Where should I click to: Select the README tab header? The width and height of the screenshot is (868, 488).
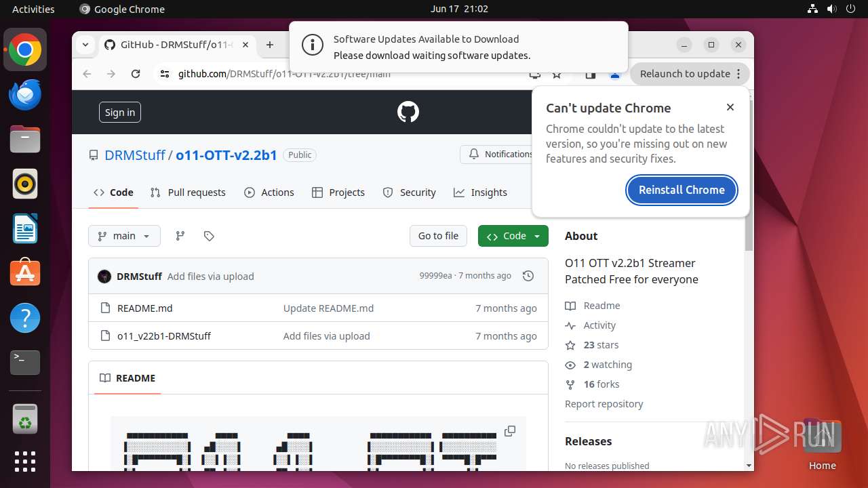(127, 378)
